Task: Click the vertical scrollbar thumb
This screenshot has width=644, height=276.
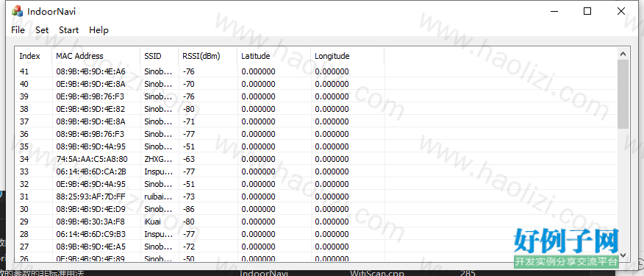Action: (x=623, y=93)
